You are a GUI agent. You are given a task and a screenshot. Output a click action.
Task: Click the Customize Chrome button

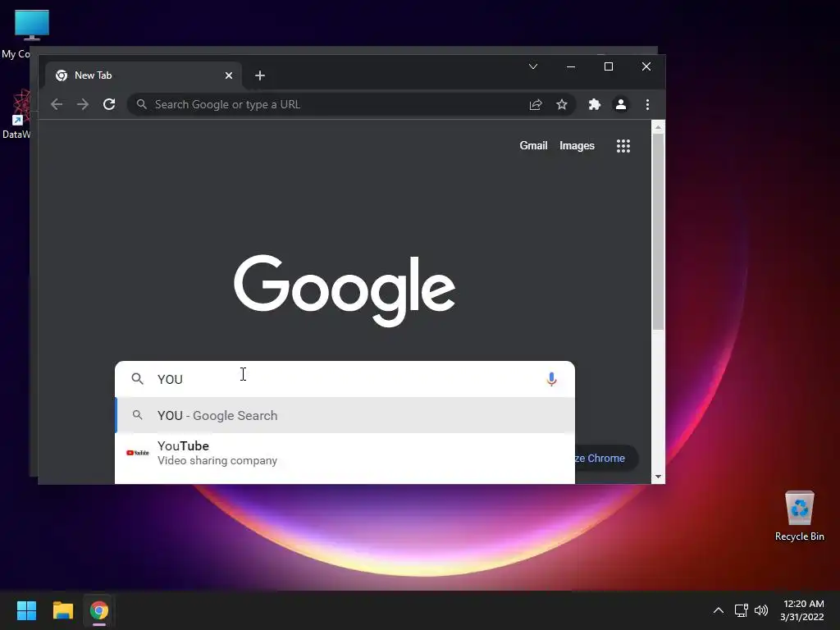[x=606, y=458]
